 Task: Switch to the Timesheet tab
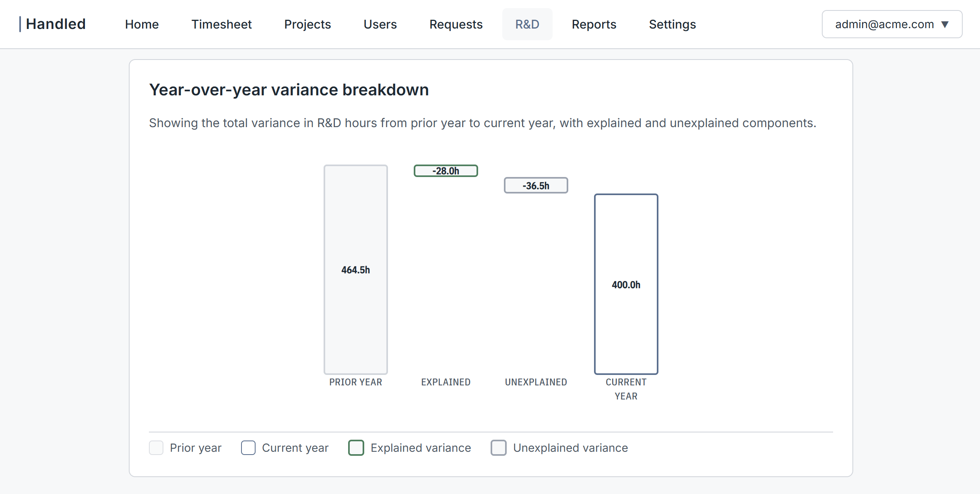click(x=221, y=24)
